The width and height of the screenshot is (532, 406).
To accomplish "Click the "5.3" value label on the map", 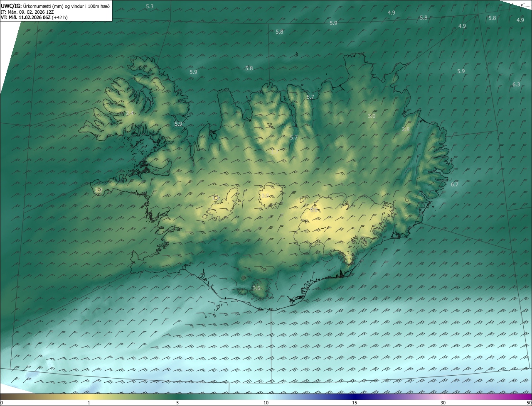I will point(150,6).
